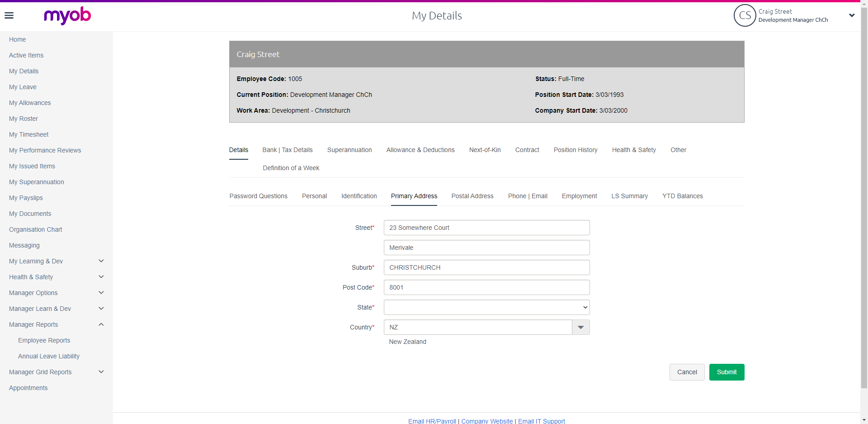Viewport: 868px width, 424px height.
Task: Click the page vertical scrollbar
Action: (864, 197)
